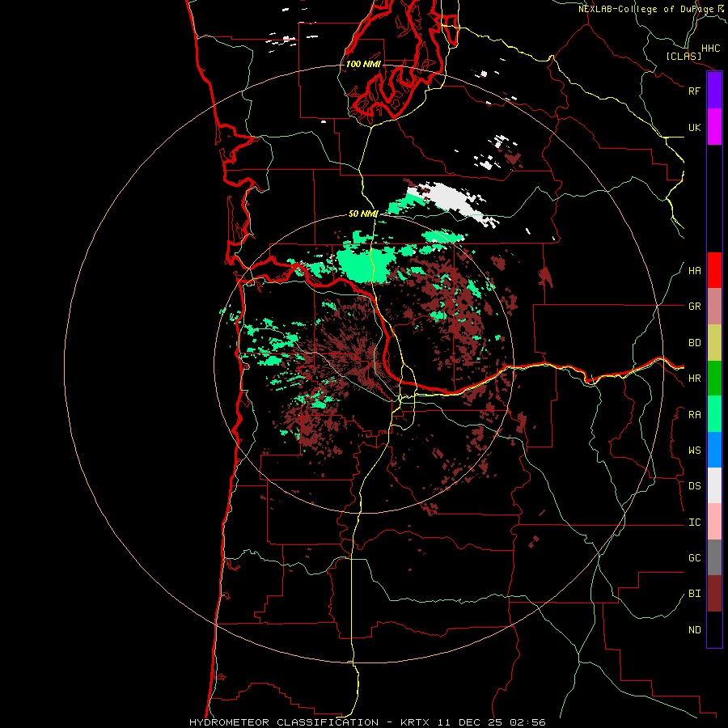728x728 pixels.
Task: Click the RA legend label
Action: click(694, 415)
